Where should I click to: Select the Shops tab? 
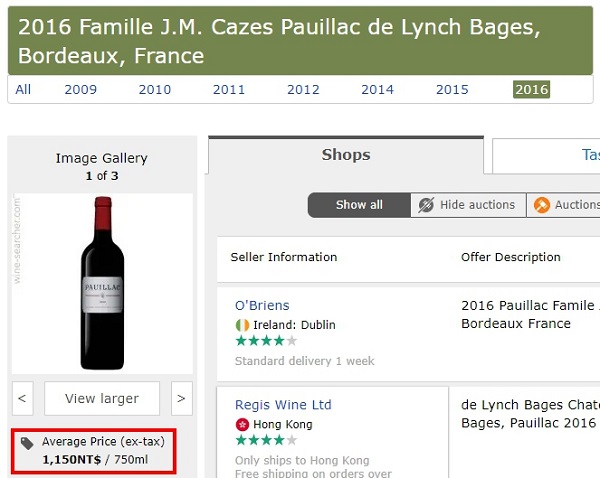pos(346,155)
